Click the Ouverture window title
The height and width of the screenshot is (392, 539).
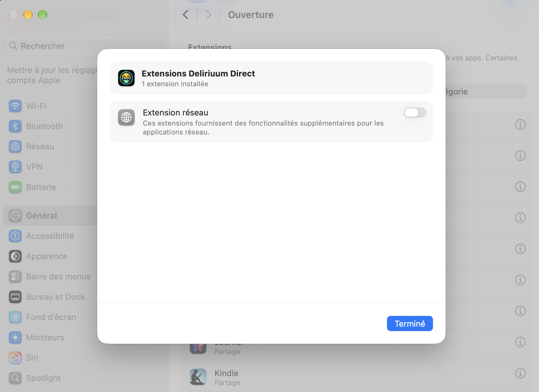[251, 15]
